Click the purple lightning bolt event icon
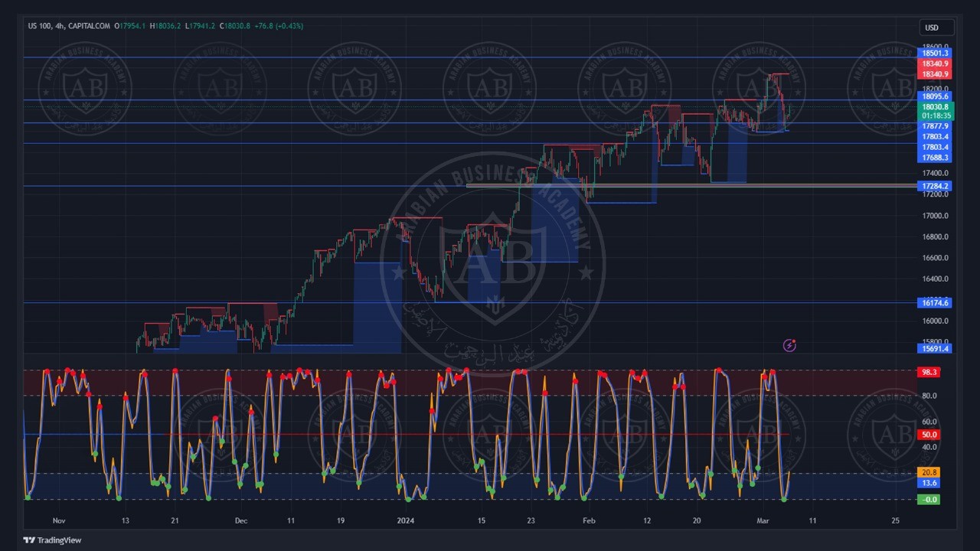Screen dimensions: 980x551 pyautogui.click(x=789, y=346)
